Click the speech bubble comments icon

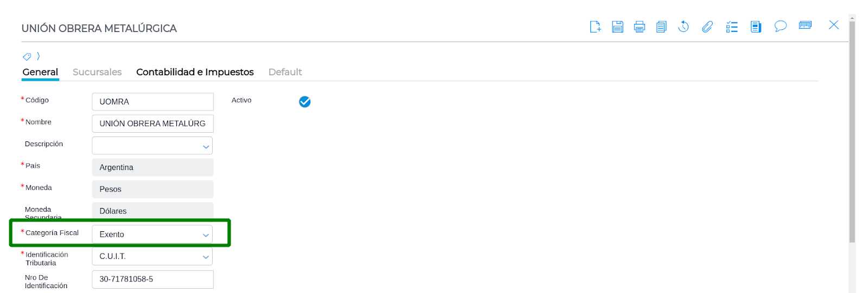pos(780,27)
